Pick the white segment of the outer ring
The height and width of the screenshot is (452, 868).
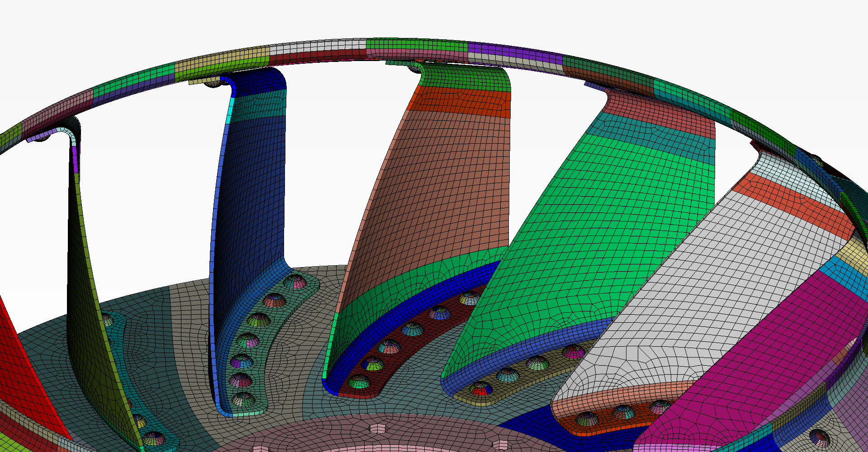click(x=318, y=47)
